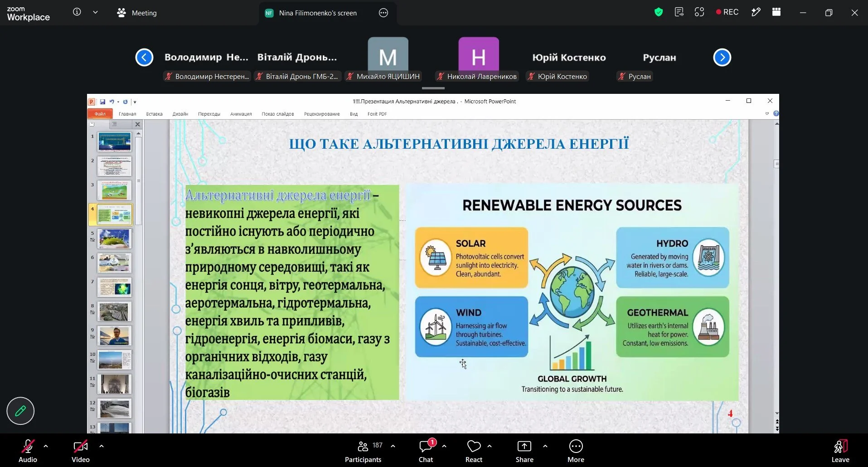The image size is (868, 467).
Task: Click Share screen button
Action: (524, 451)
